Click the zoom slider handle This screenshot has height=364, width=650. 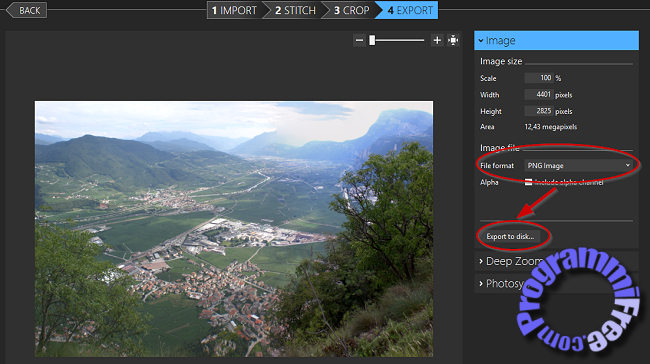coord(372,40)
